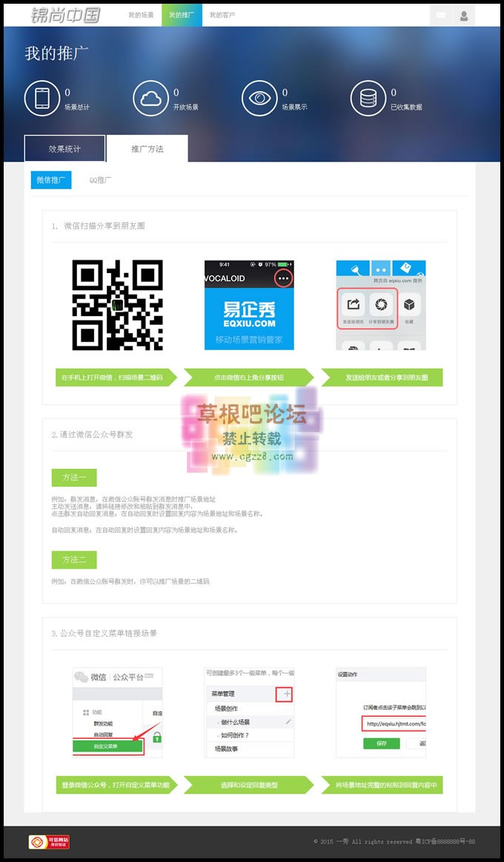Click the text 例如，在微信公众账号群发时，你可以推广场景的二维码
The width and height of the screenshot is (504, 862).
(130, 581)
